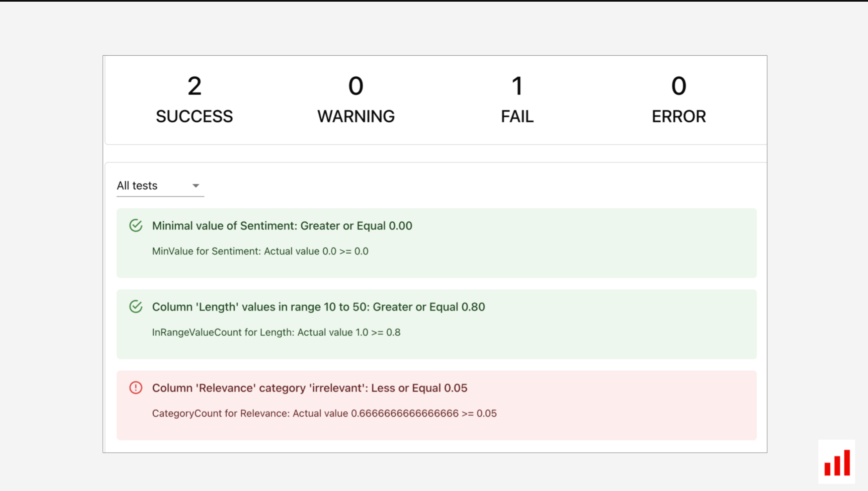Select the FAIL counter label
This screenshot has width=868, height=491.
coord(517,116)
